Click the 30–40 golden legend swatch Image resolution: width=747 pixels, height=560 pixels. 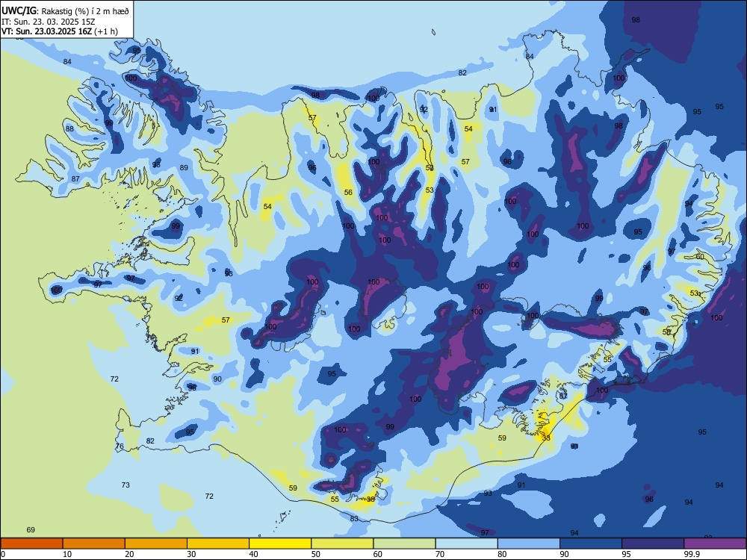[x=218, y=544]
